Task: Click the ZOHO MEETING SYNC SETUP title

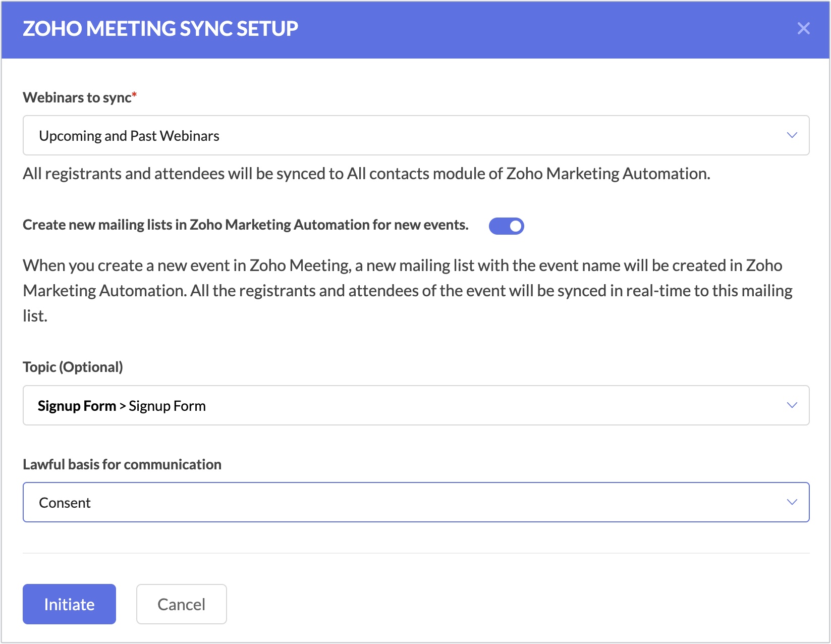Action: tap(160, 29)
